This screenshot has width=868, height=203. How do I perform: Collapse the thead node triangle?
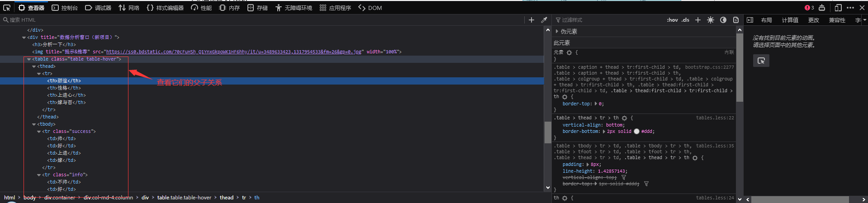[x=34, y=66]
